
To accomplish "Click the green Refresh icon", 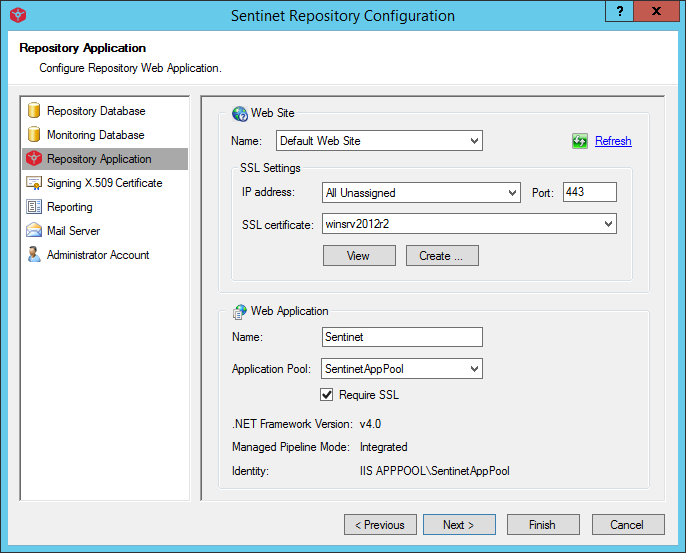I will (x=580, y=141).
